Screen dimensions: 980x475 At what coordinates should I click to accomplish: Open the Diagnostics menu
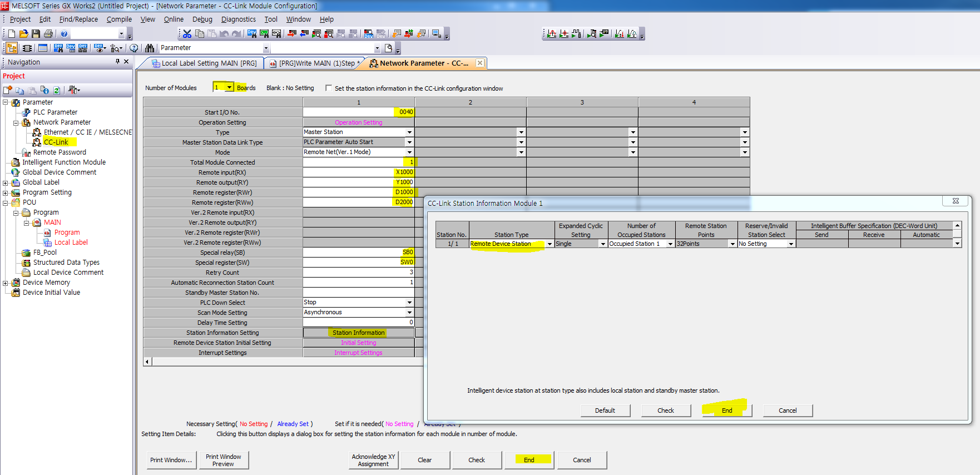(239, 19)
